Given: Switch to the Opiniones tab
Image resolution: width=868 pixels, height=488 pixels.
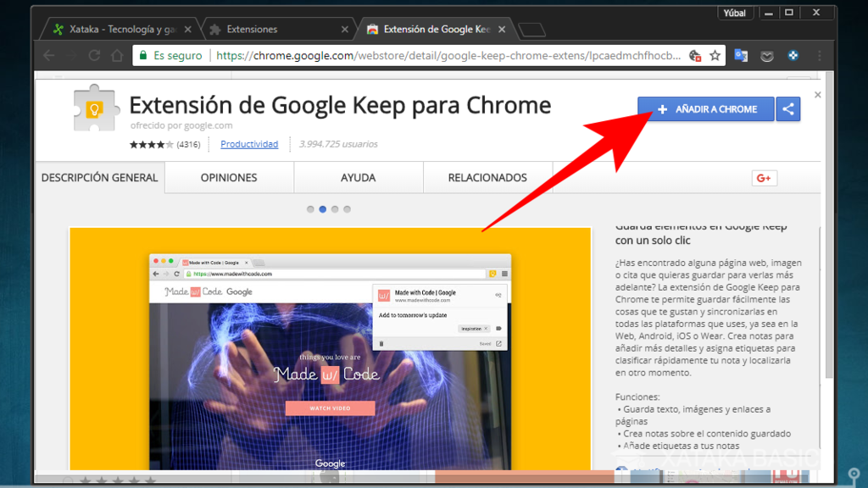Looking at the screenshot, I should [x=229, y=177].
